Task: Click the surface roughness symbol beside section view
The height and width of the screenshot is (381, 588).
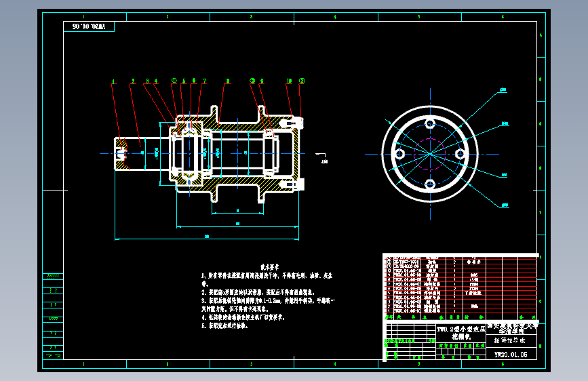Action: [321, 157]
